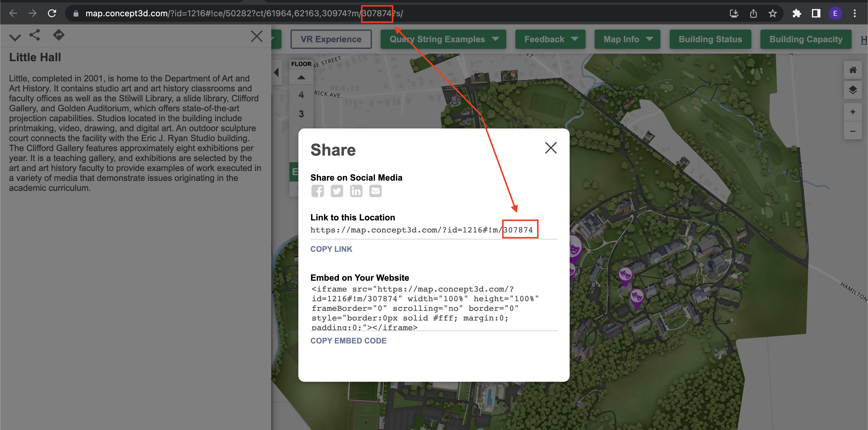Screen dimensions: 868x430
Task: Click the floor selector up arrow
Action: point(301,77)
